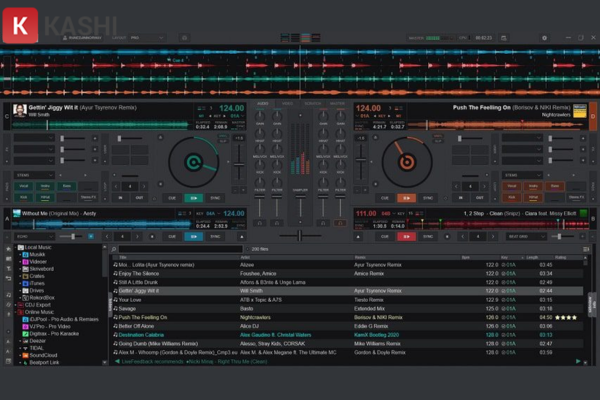Toggle the Instru stem pad on deck C
The image size is (600, 400).
45,186
